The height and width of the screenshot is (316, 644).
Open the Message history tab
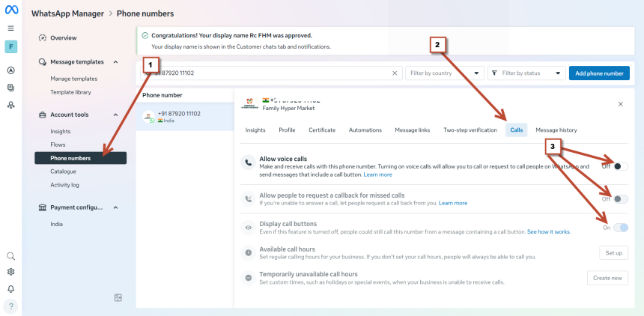[x=556, y=130]
